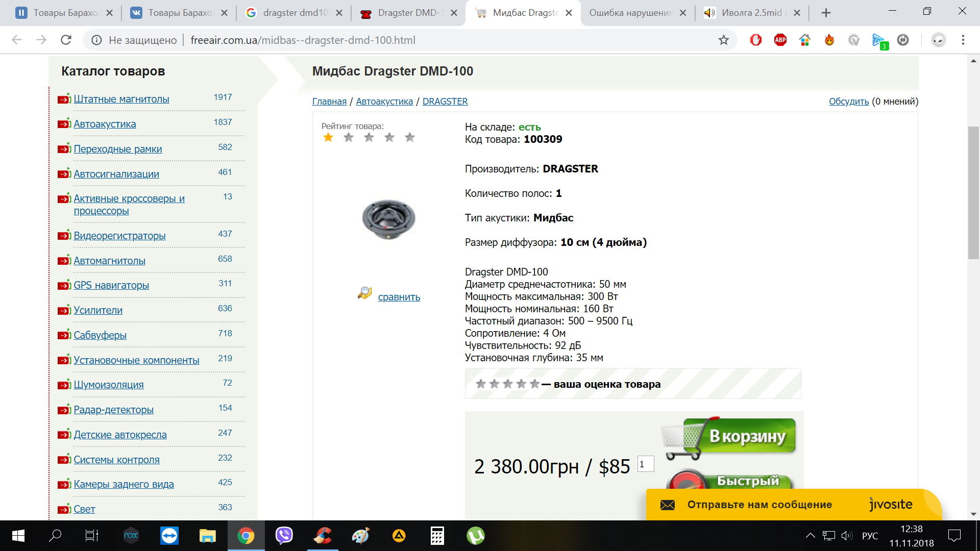Open the Сабвуферы catalog link
Image resolution: width=980 pixels, height=551 pixels.
click(x=100, y=335)
